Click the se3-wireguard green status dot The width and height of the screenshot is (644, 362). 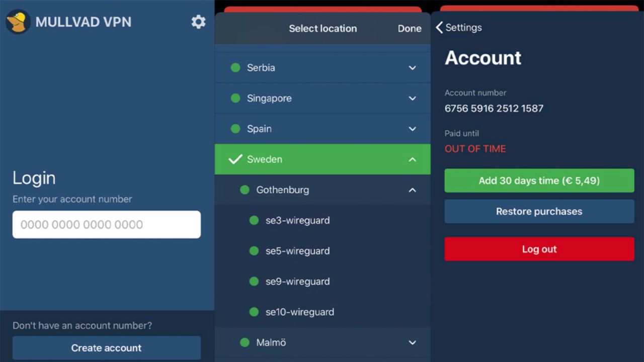coord(254,220)
